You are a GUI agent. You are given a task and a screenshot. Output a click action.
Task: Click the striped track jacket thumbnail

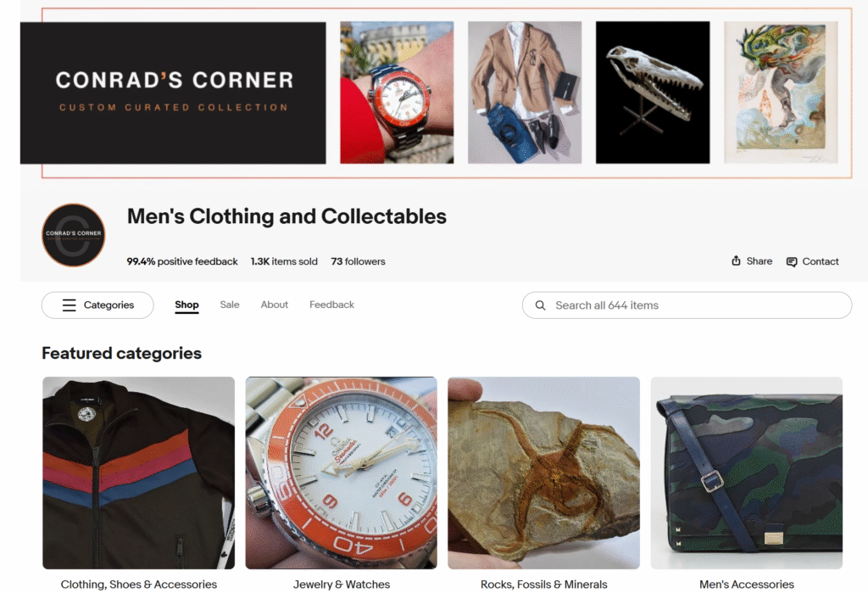[138, 473]
